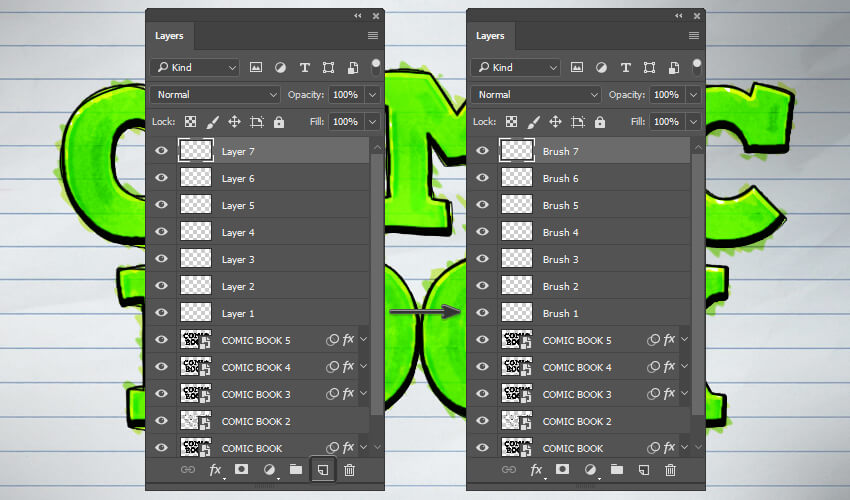
Task: Lock all padlock icon in right panel
Action: 600,121
